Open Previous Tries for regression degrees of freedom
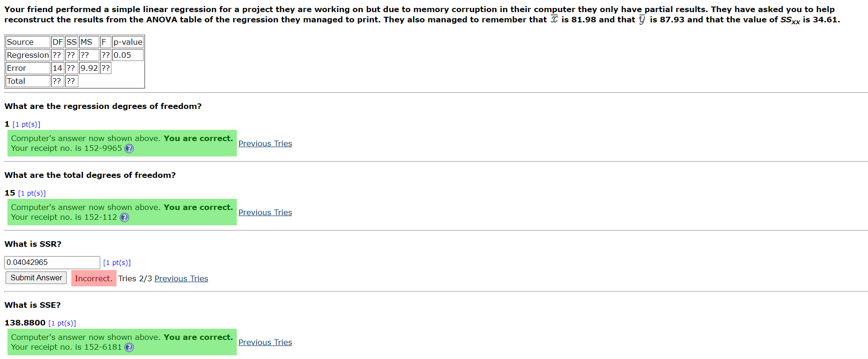Screen dimensions: 868x359 click(265, 143)
